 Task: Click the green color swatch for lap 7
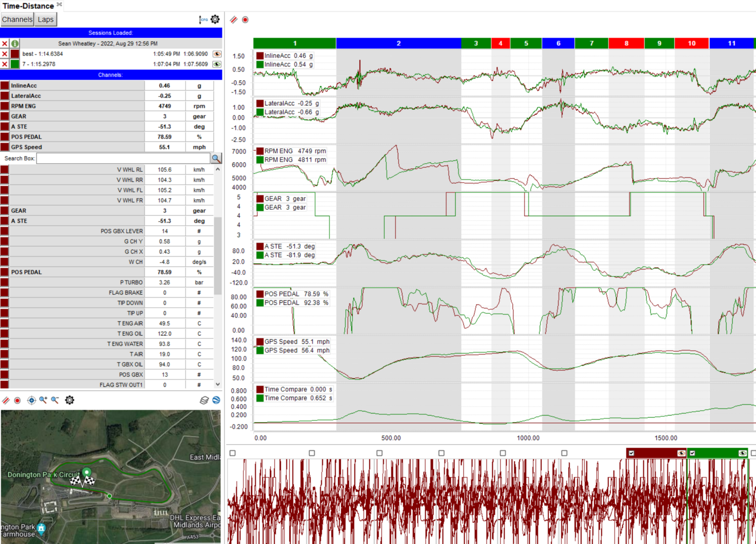[15, 64]
